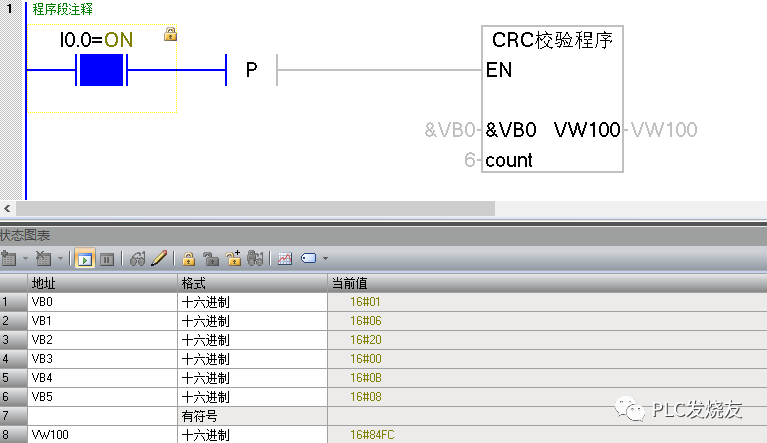Open the delete row dropdown arrow
767x443 pixels.
pyautogui.click(x=60, y=258)
